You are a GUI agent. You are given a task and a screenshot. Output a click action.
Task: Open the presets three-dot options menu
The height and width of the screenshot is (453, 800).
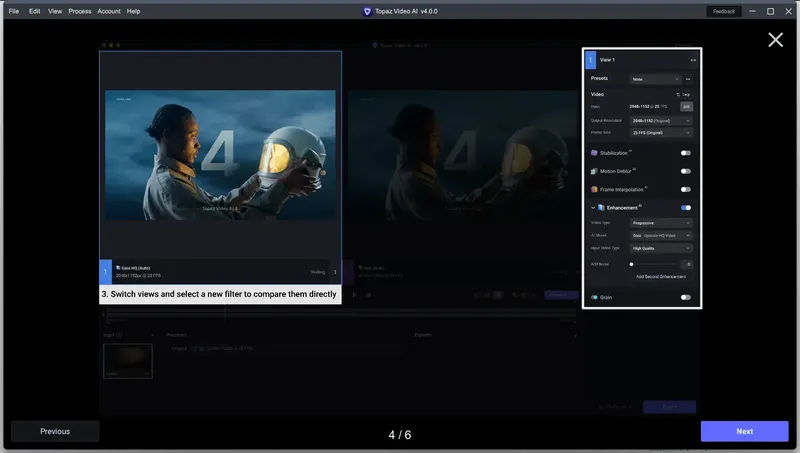688,78
